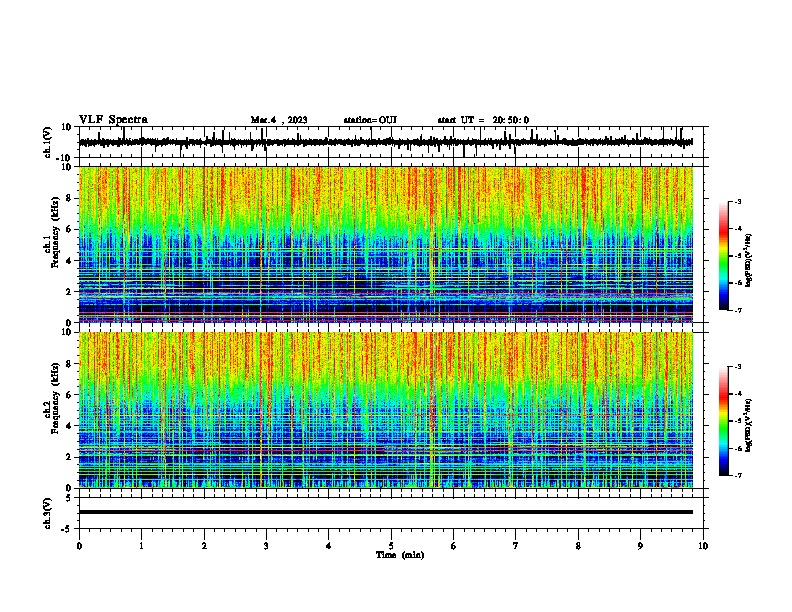Click time axis tick label "6"
The image size is (792, 612).
454,546
